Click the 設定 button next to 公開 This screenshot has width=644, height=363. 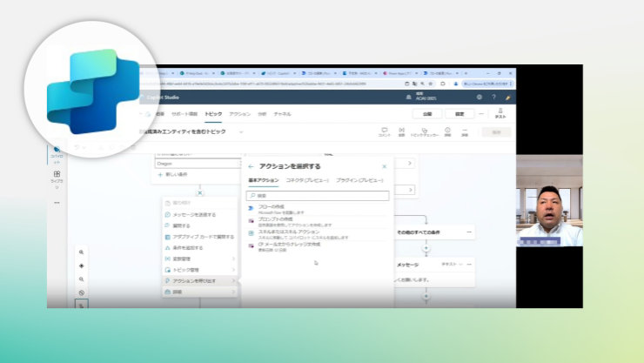[460, 114]
